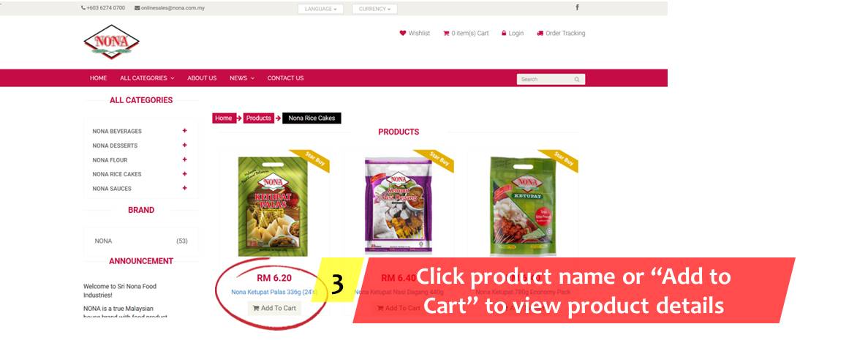Viewport: 868px width, 354px height.
Task: Open All Categories menu in navbar
Action: [147, 78]
